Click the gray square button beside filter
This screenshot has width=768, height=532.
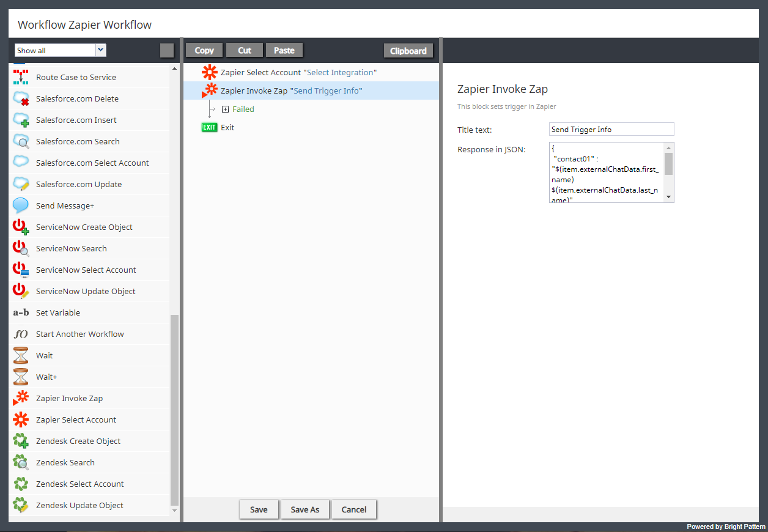(x=167, y=51)
